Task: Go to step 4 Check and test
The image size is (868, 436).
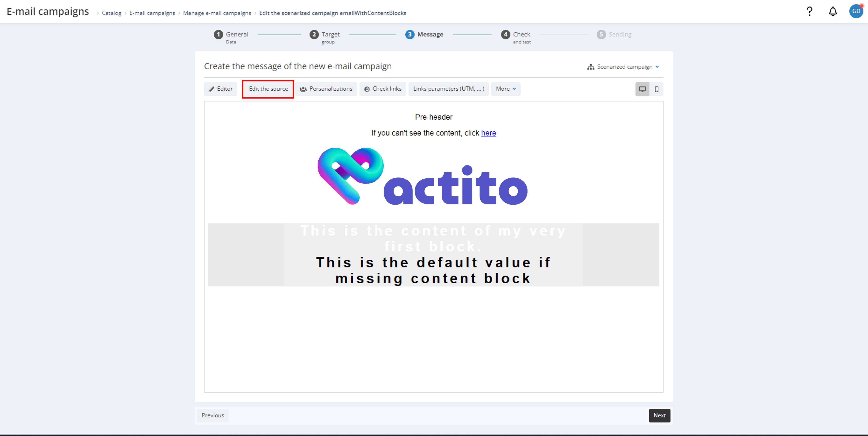Action: click(516, 37)
